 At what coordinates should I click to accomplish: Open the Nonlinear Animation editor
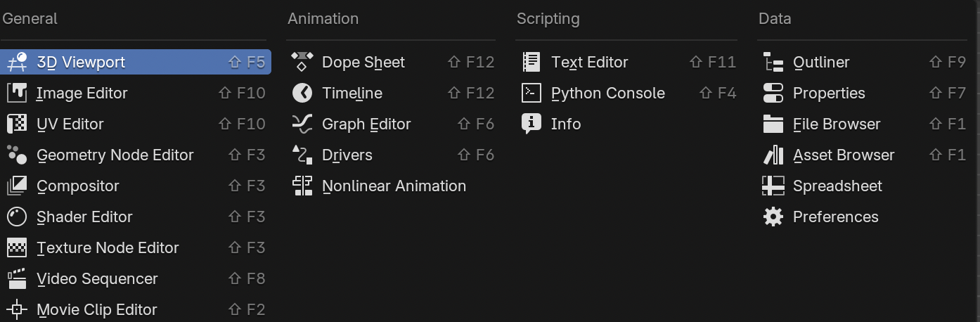(394, 186)
